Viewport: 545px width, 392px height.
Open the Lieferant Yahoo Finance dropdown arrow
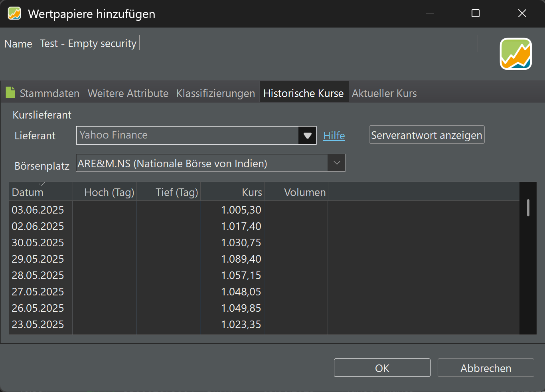[x=307, y=135]
